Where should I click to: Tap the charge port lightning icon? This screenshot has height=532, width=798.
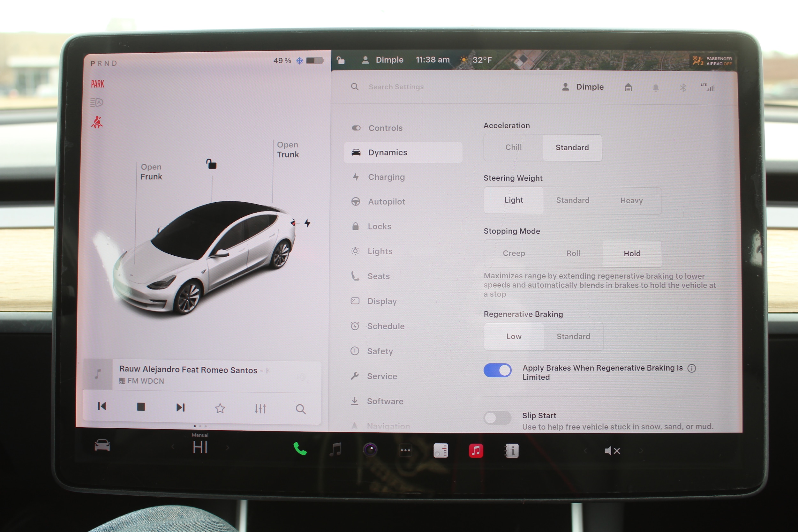[x=307, y=223]
